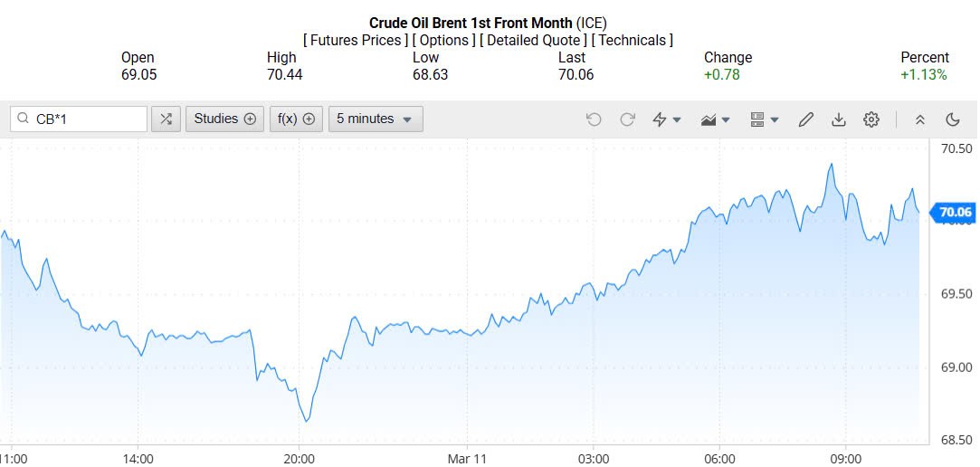This screenshot has height=467, width=980.
Task: Open the chart type dropdown
Action: [716, 119]
